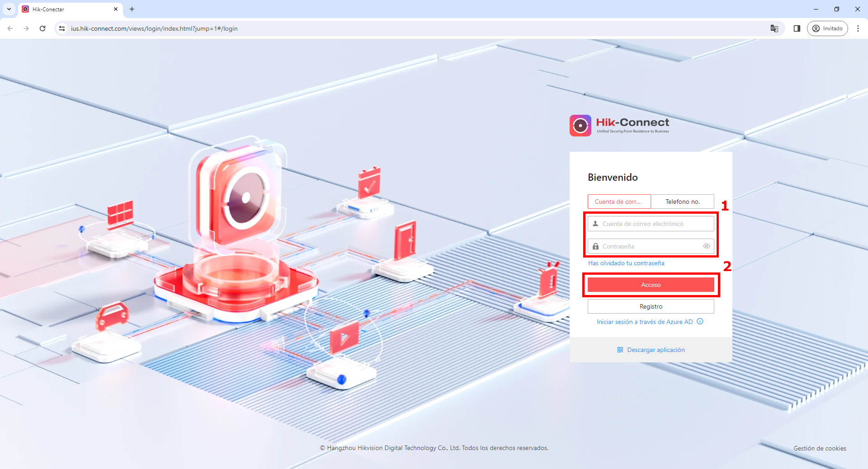Screen dimensions: 868x469
Task: Open the browser side panel icon
Action: click(797, 28)
